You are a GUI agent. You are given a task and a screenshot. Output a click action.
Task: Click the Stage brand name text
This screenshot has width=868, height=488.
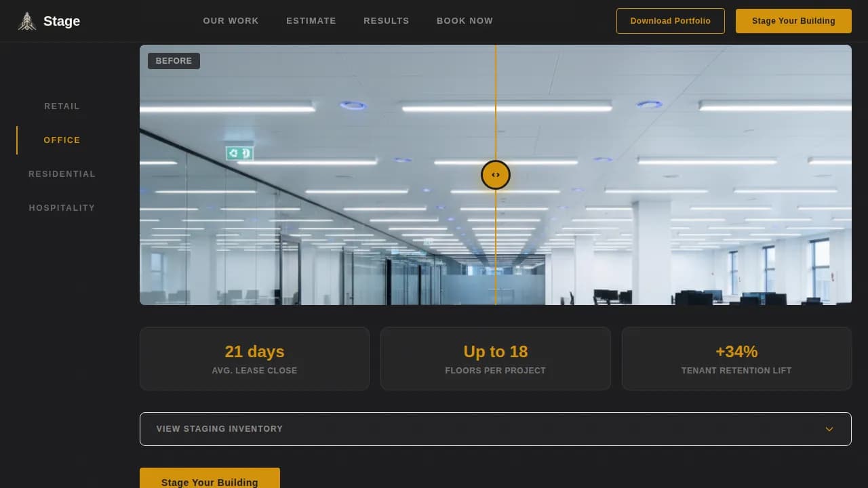[62, 21]
